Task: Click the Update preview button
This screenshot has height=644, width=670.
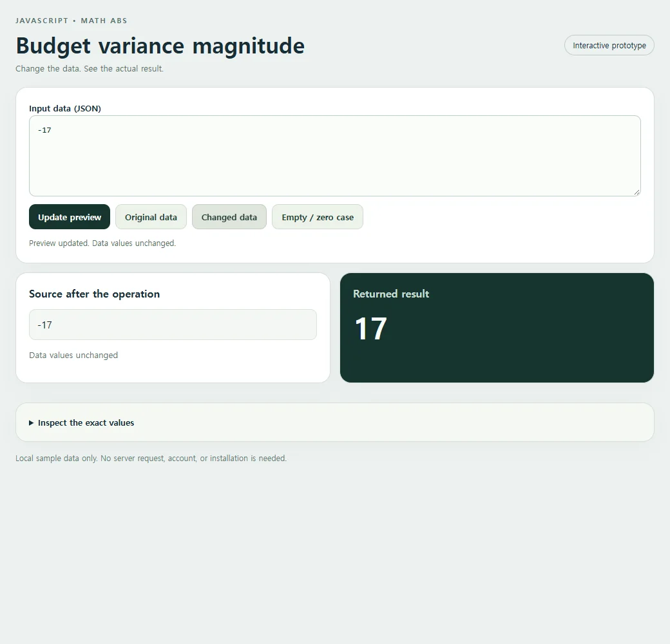Action: (70, 217)
